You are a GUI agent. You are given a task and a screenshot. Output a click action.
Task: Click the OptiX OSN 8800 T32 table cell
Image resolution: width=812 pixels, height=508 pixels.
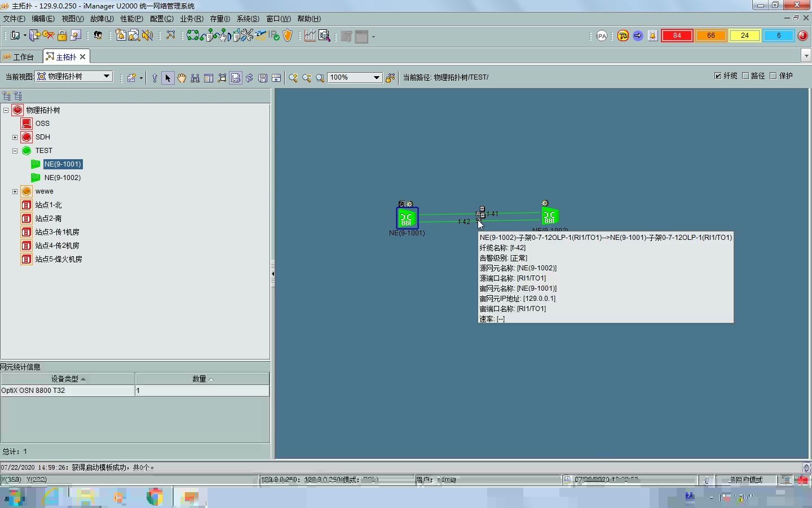[68, 391]
